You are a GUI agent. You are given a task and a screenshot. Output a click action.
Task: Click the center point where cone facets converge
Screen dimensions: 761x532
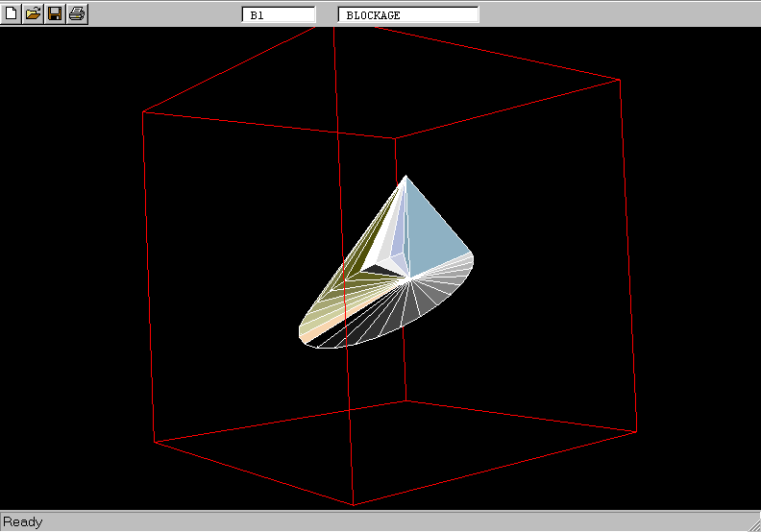410,278
